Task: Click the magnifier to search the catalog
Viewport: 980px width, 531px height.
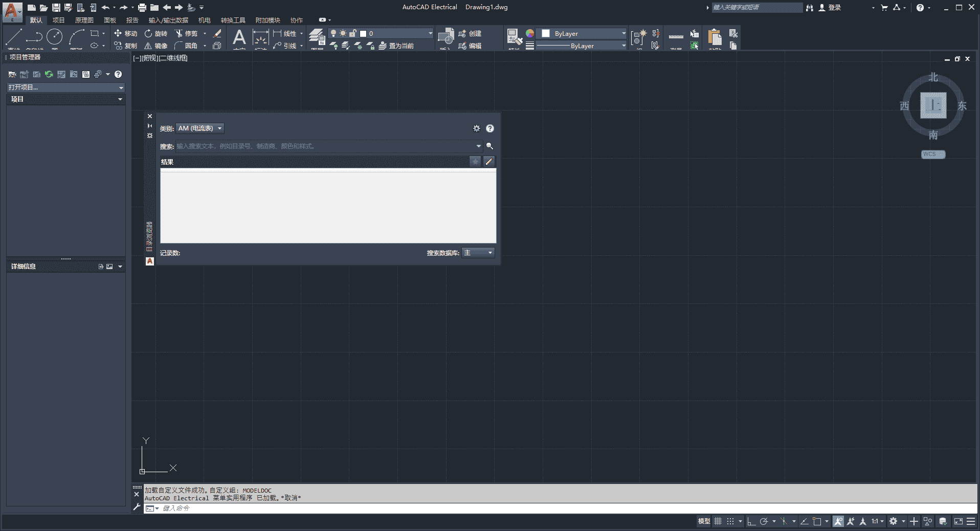Action: (489, 146)
